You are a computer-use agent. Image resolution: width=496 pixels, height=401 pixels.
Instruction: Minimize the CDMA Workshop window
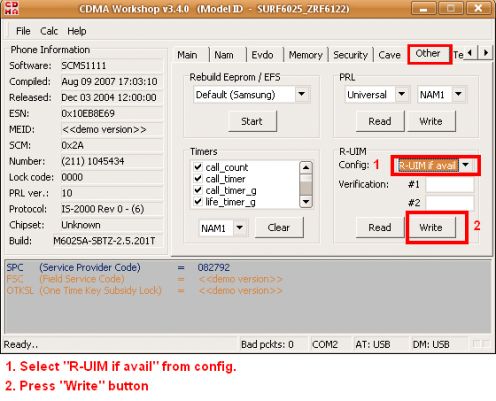(x=423, y=8)
